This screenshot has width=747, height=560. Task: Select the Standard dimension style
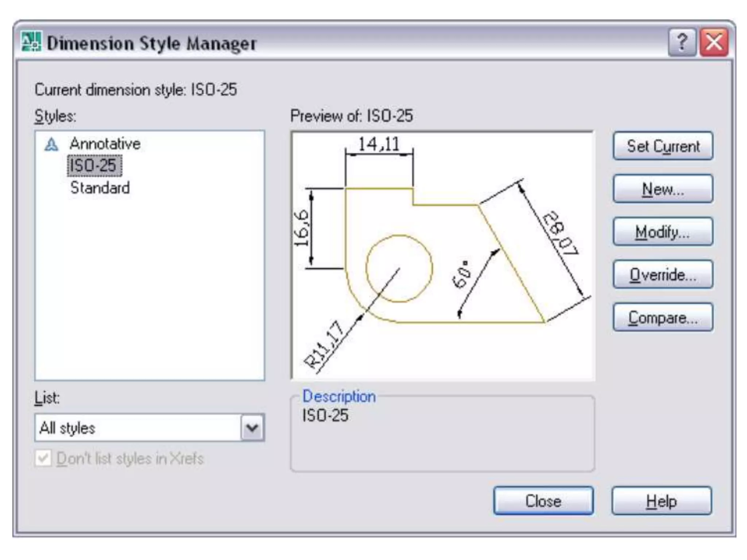click(100, 188)
